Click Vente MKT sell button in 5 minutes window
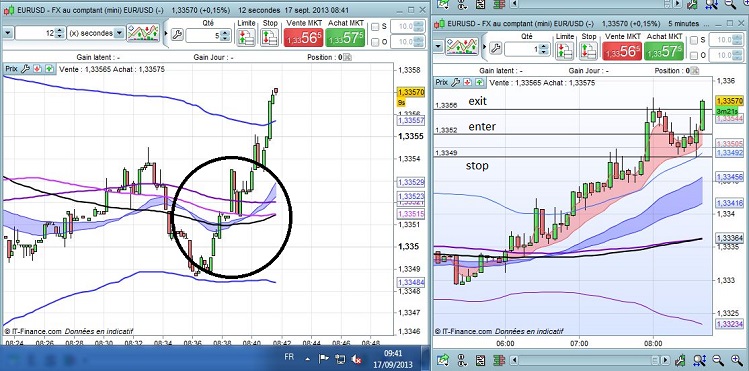Screen dimensions: 749x371 pos(622,52)
